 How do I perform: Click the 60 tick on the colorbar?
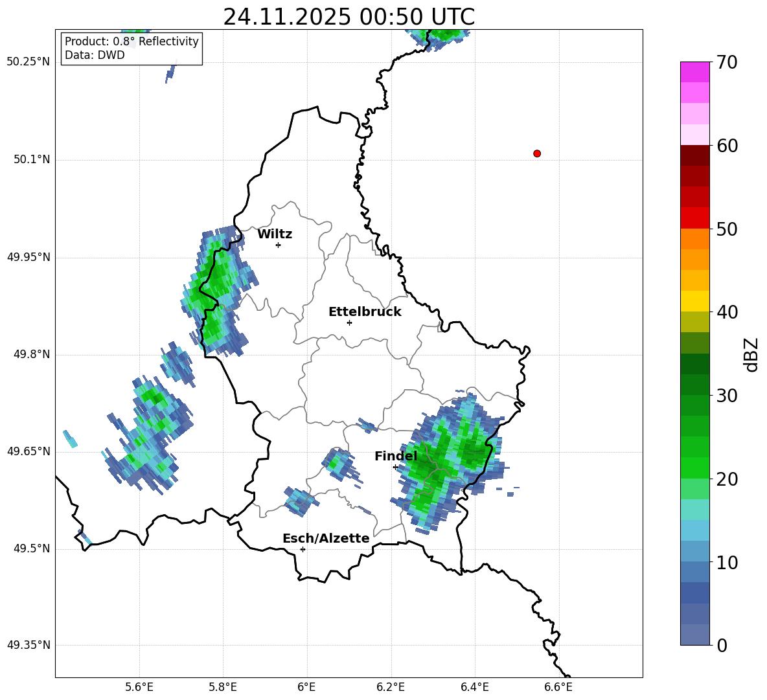[726, 146]
